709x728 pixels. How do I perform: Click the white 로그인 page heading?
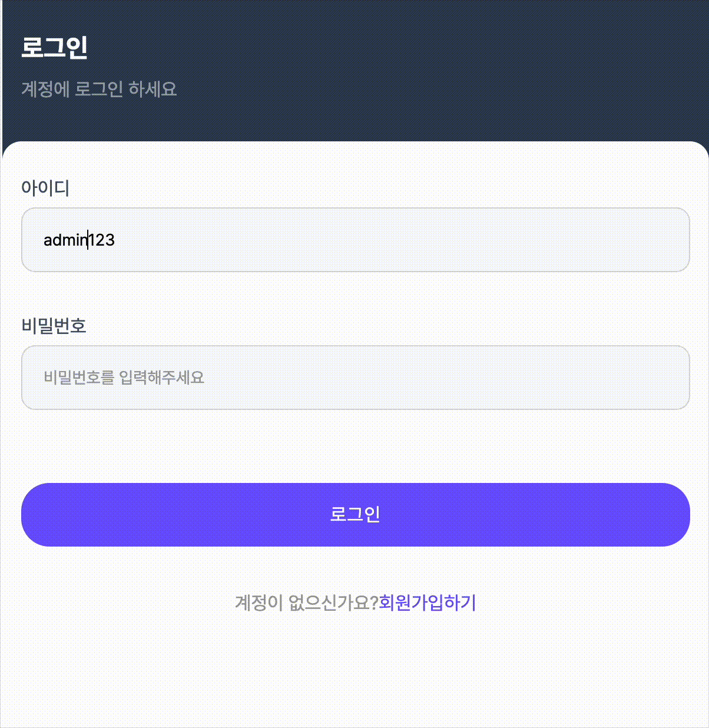tap(54, 47)
